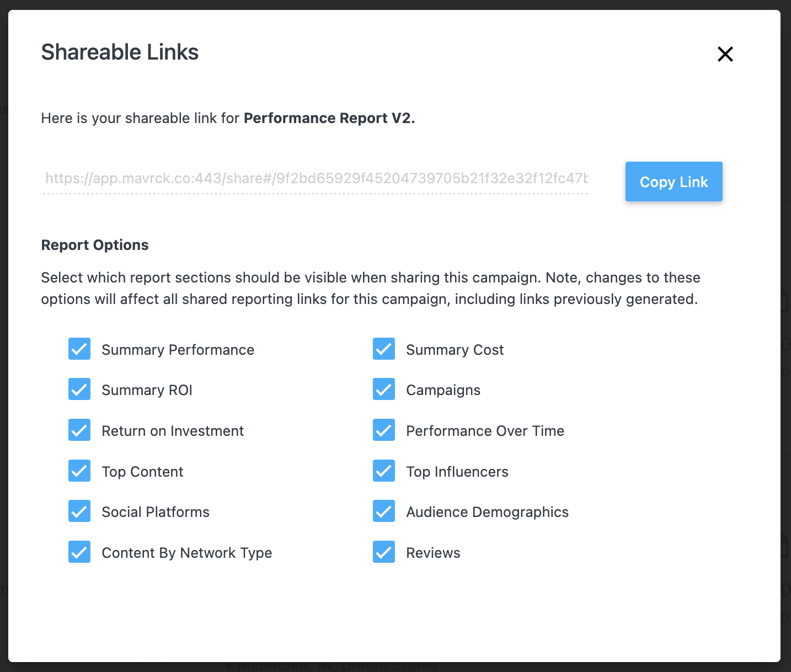Close the Shareable Links dialog
791x672 pixels.
click(725, 54)
